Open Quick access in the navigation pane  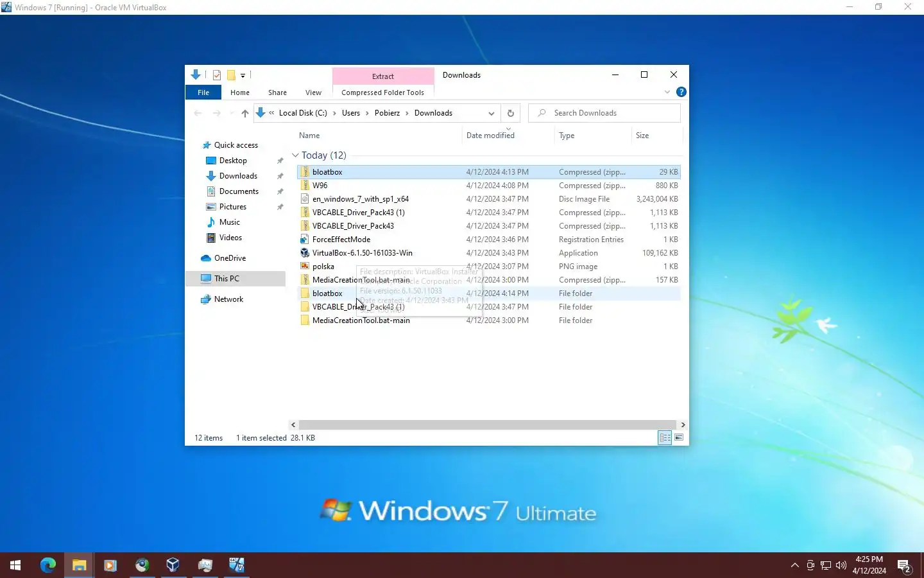pyautogui.click(x=235, y=145)
